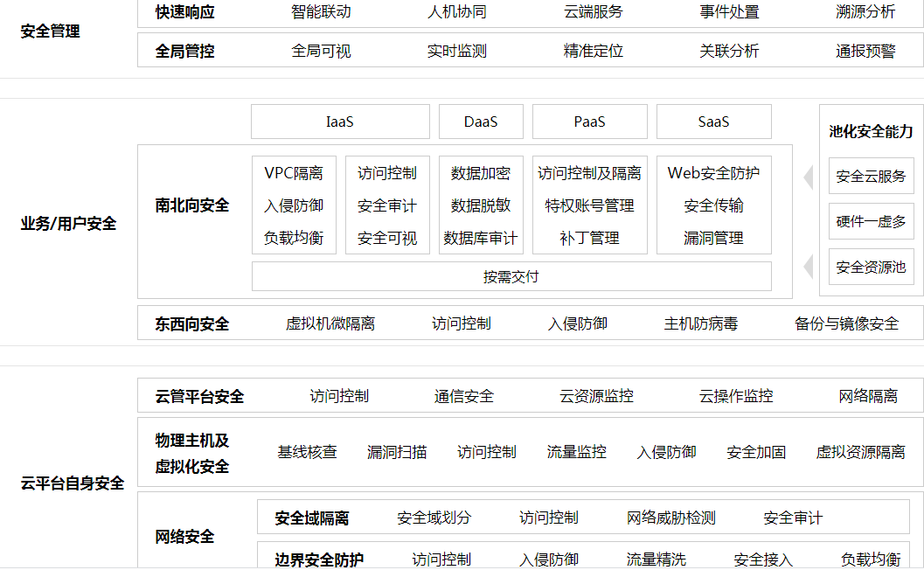Switch to the SaaS header box
Screen dimensions: 924x570
coord(713,122)
